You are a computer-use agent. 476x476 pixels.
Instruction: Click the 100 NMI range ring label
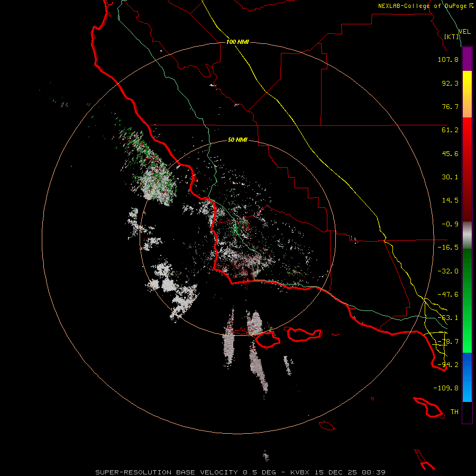pyautogui.click(x=237, y=42)
